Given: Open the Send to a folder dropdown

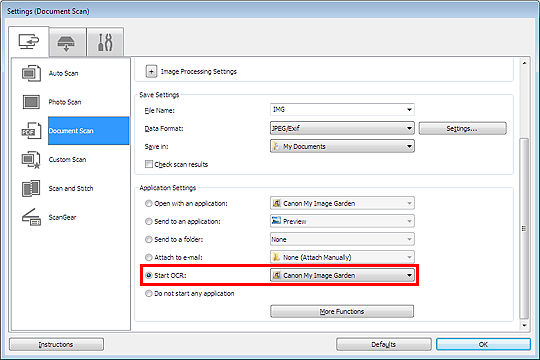Looking at the screenshot, I should 342,239.
